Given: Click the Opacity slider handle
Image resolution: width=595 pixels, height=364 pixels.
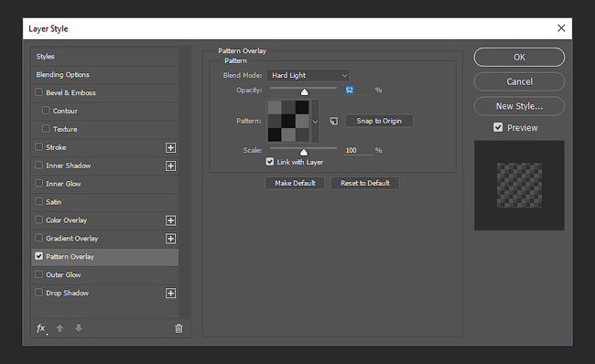Looking at the screenshot, I should coord(304,91).
